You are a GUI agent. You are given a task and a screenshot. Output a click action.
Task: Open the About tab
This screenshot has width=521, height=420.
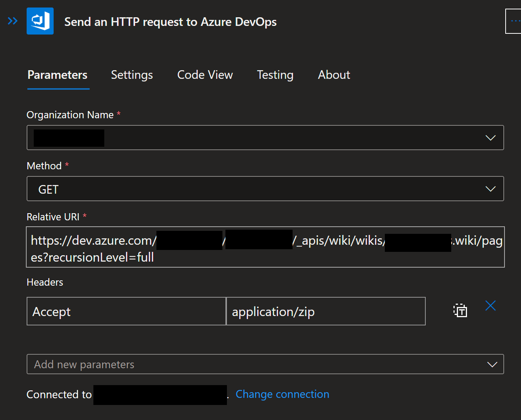pos(333,75)
